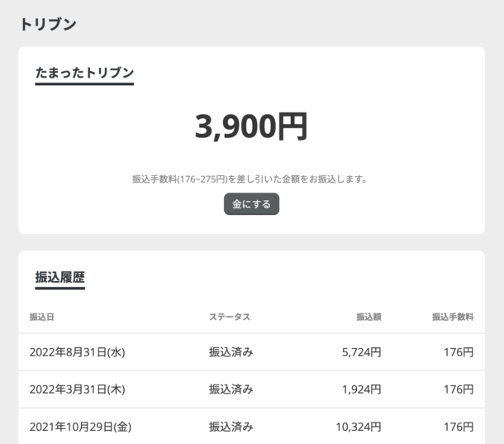This screenshot has height=444, width=504.
Task: Click the 振込日 column header
Action: (x=41, y=317)
